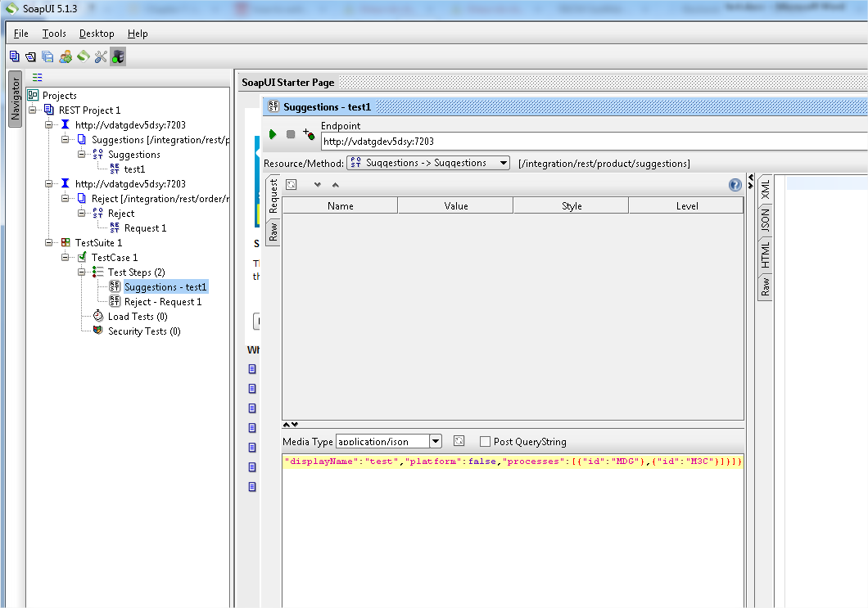Collapse the Reject [/integration/rest/order resource node
The width and height of the screenshot is (868, 608).
pyautogui.click(x=65, y=198)
